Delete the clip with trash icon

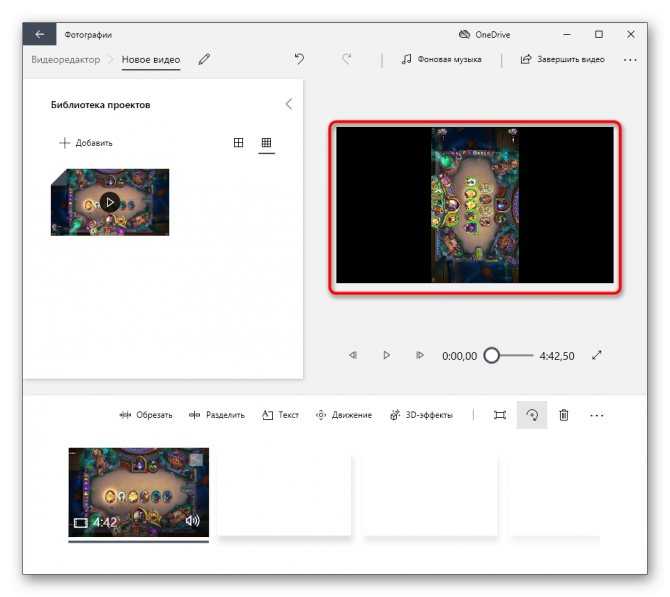click(x=564, y=415)
